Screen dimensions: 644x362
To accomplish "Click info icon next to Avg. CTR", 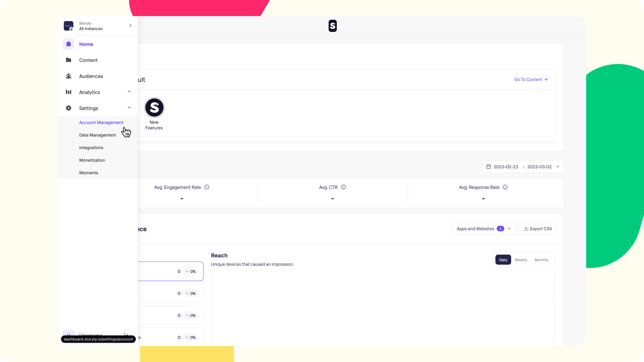I will 343,187.
